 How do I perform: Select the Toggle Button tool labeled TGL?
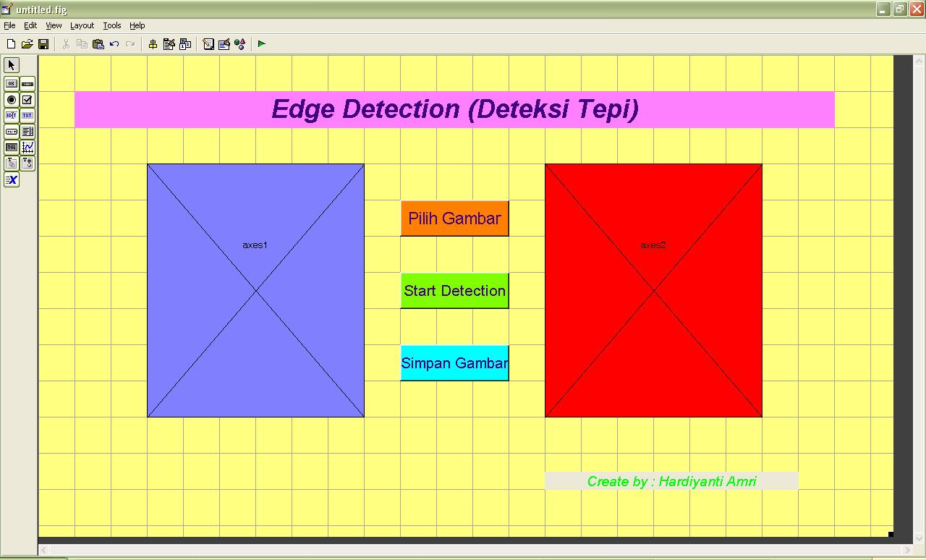(x=10, y=147)
